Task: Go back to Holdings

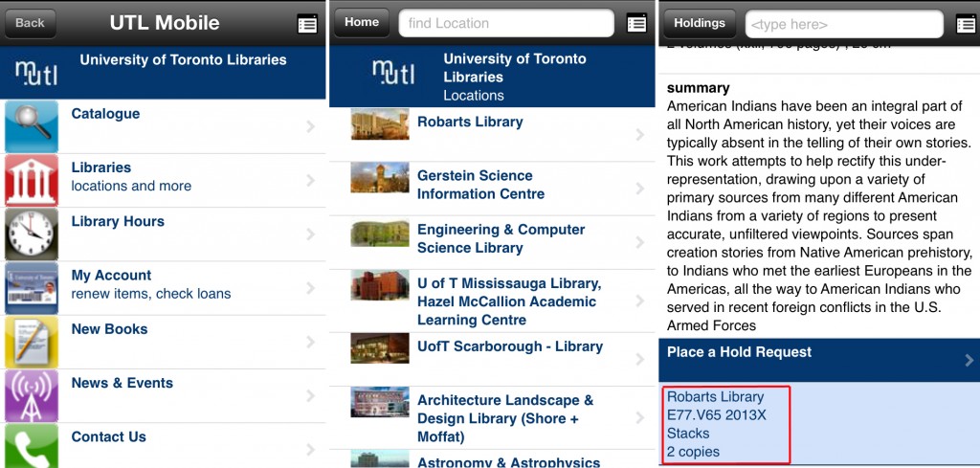Action: pyautogui.click(x=698, y=23)
